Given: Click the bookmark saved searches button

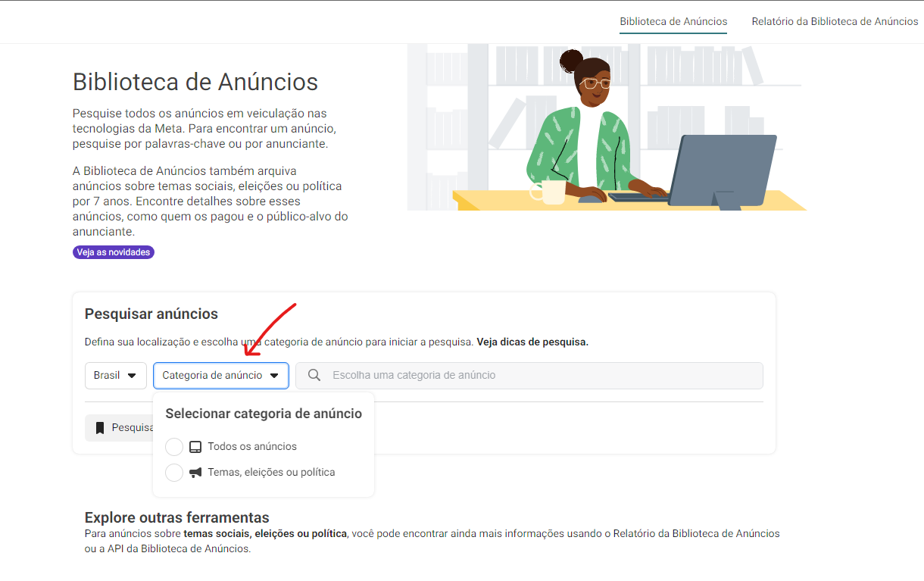Looking at the screenshot, I should (x=120, y=428).
